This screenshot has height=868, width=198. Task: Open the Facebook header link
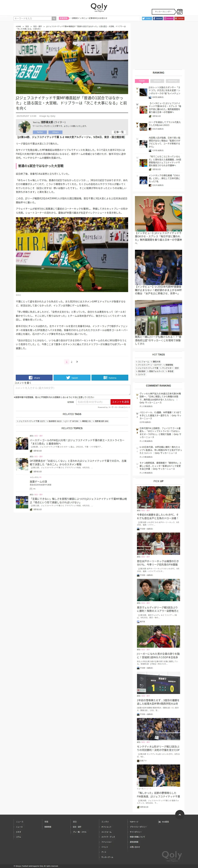point(157,18)
